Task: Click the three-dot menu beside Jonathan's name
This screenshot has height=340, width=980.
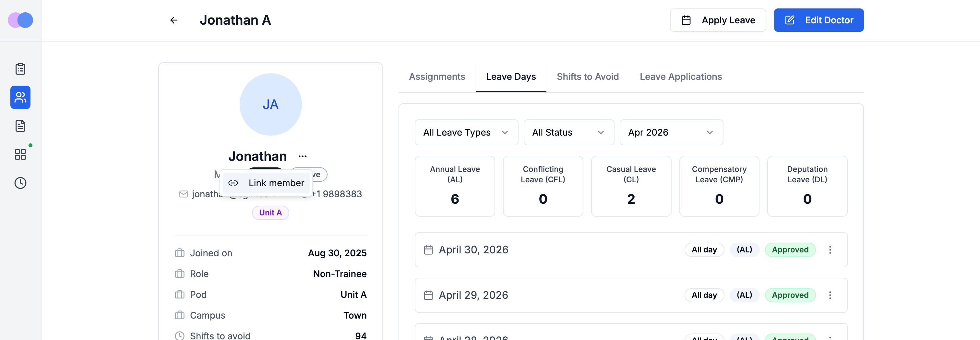Action: pyautogui.click(x=303, y=156)
